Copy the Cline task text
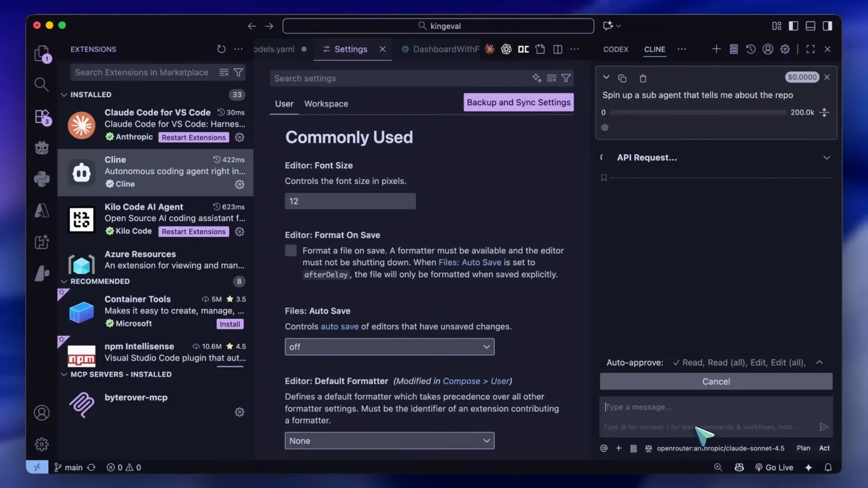868x488 pixels. click(622, 78)
